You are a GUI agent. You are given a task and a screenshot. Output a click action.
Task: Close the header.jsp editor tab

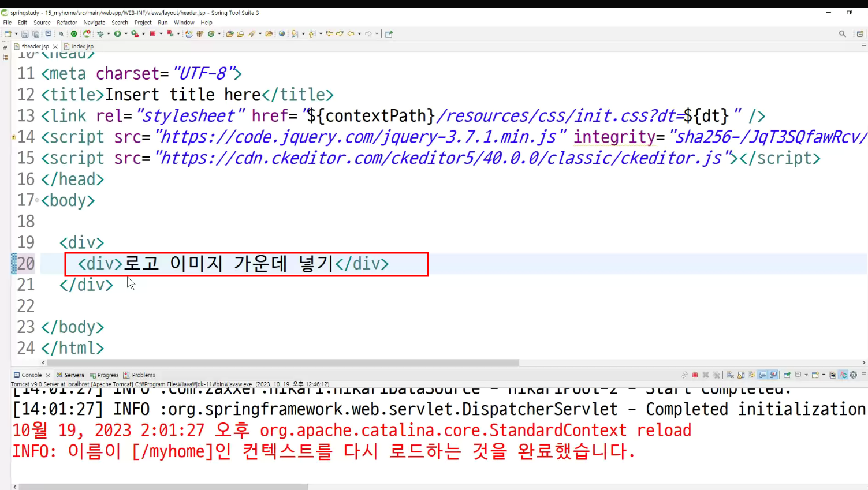[55, 47]
